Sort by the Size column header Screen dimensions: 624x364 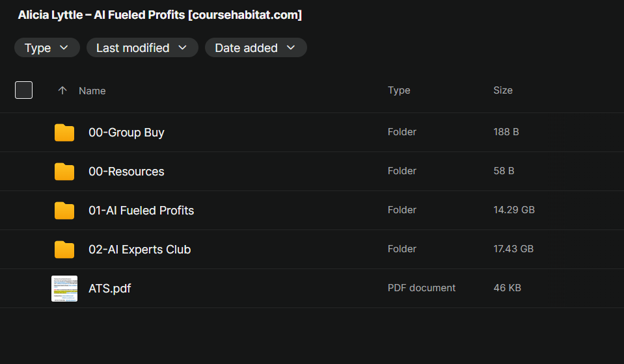pos(503,90)
